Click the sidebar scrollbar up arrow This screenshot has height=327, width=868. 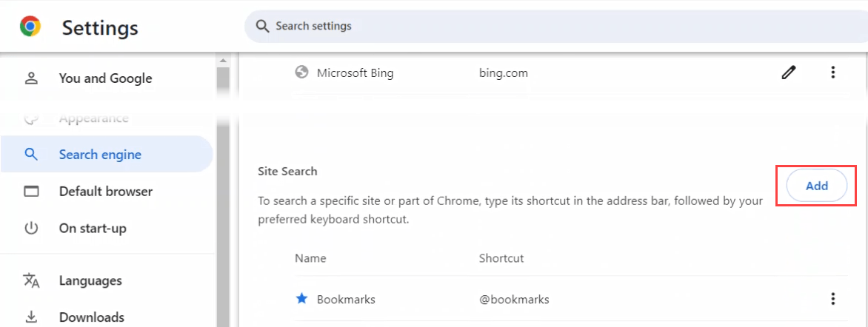tap(222, 59)
